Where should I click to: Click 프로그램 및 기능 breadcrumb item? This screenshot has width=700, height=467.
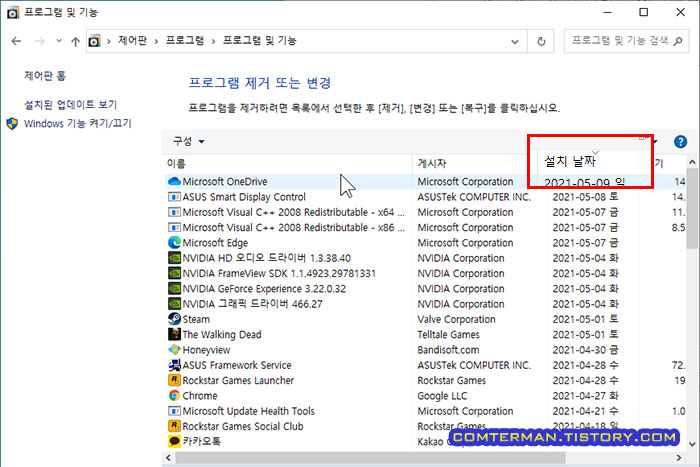coord(259,41)
